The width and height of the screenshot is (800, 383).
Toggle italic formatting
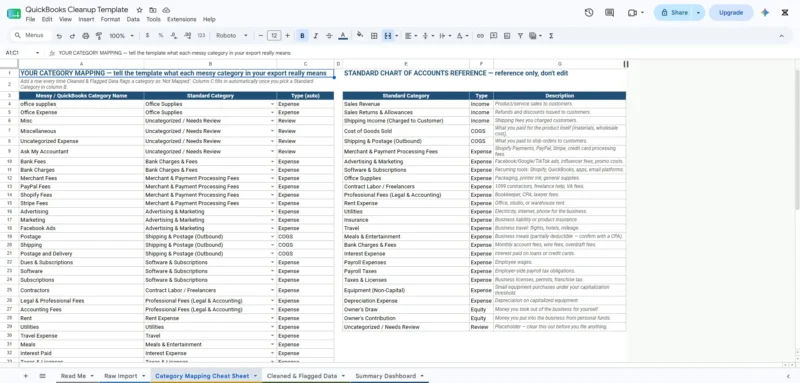coord(315,36)
